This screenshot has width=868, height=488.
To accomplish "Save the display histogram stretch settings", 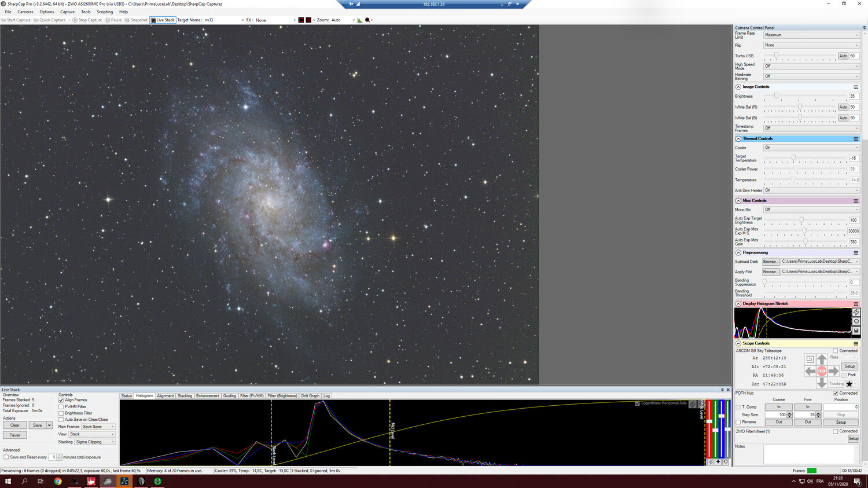I will point(856,331).
